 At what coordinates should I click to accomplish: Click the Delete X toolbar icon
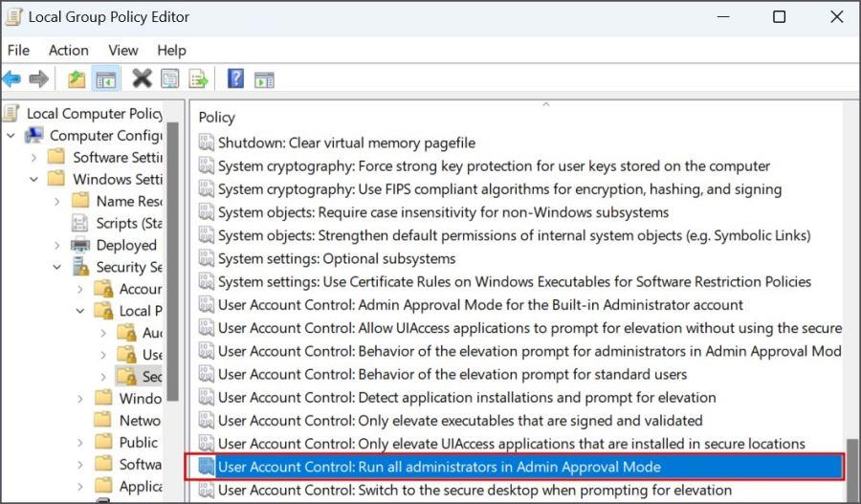pyautogui.click(x=143, y=79)
